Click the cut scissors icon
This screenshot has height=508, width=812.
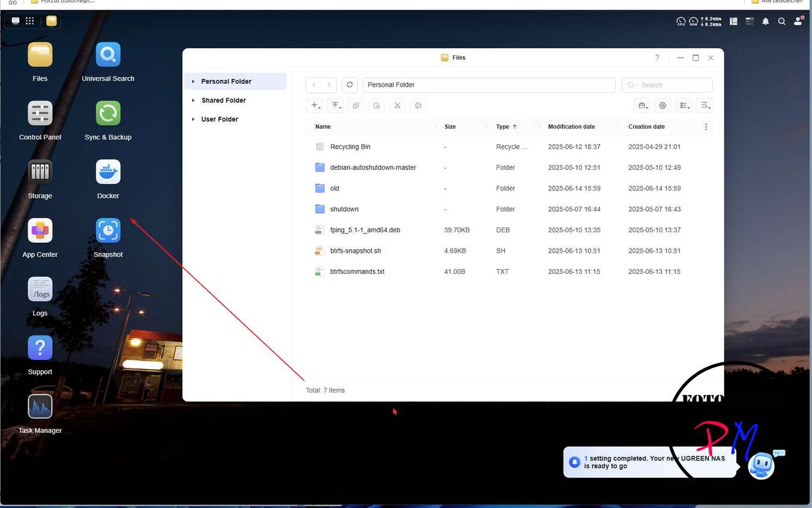(398, 105)
